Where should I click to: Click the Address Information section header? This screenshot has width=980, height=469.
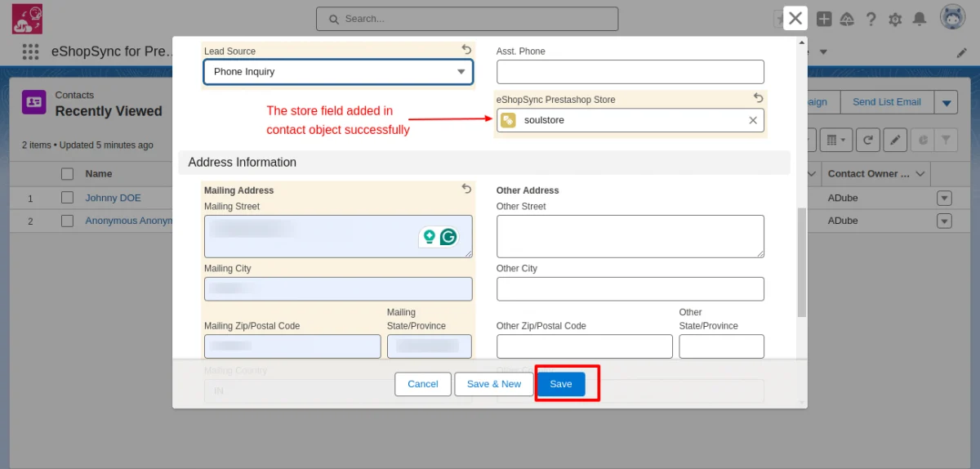484,163
